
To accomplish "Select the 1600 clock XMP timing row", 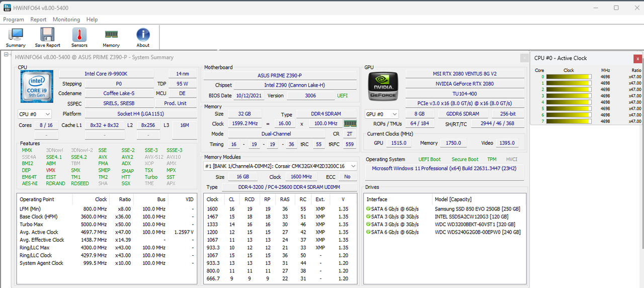I will tap(280, 209).
